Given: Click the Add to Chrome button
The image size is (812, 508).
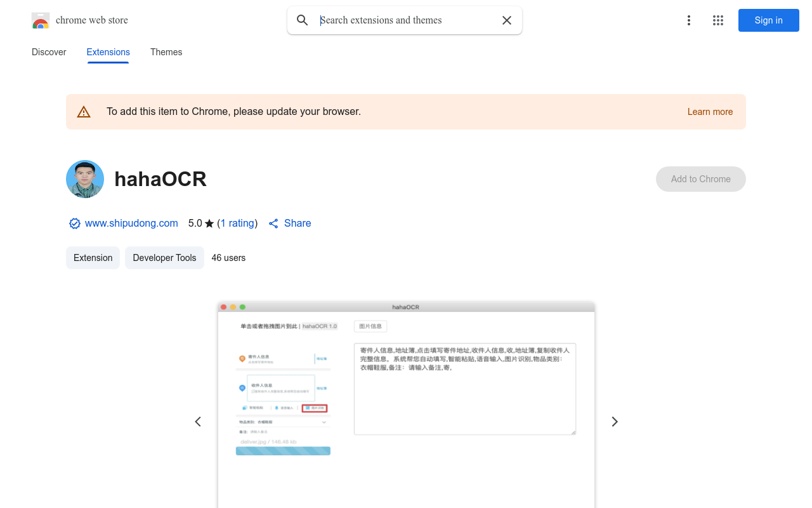Looking at the screenshot, I should pos(701,179).
